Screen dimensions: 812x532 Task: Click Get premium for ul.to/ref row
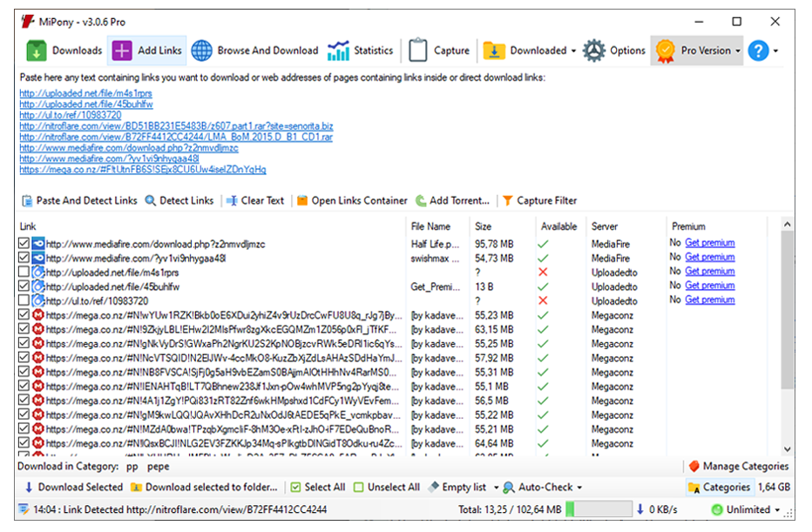click(x=710, y=300)
